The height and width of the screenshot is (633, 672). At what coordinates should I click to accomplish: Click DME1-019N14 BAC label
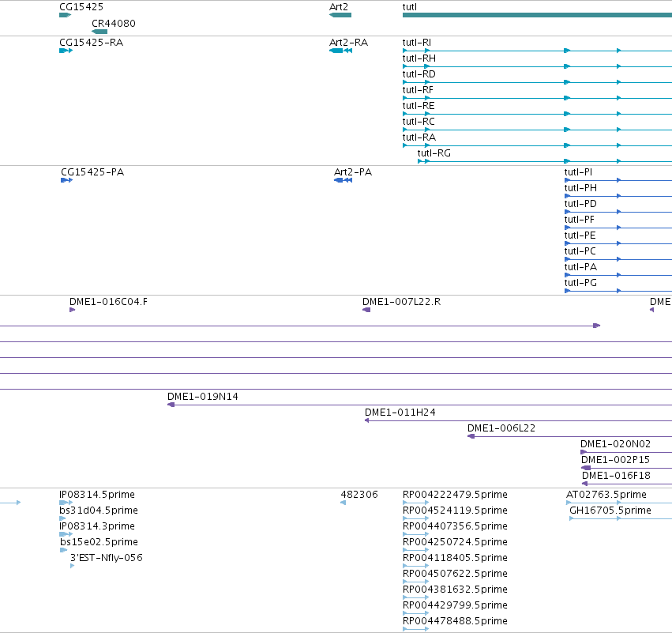[x=203, y=398]
